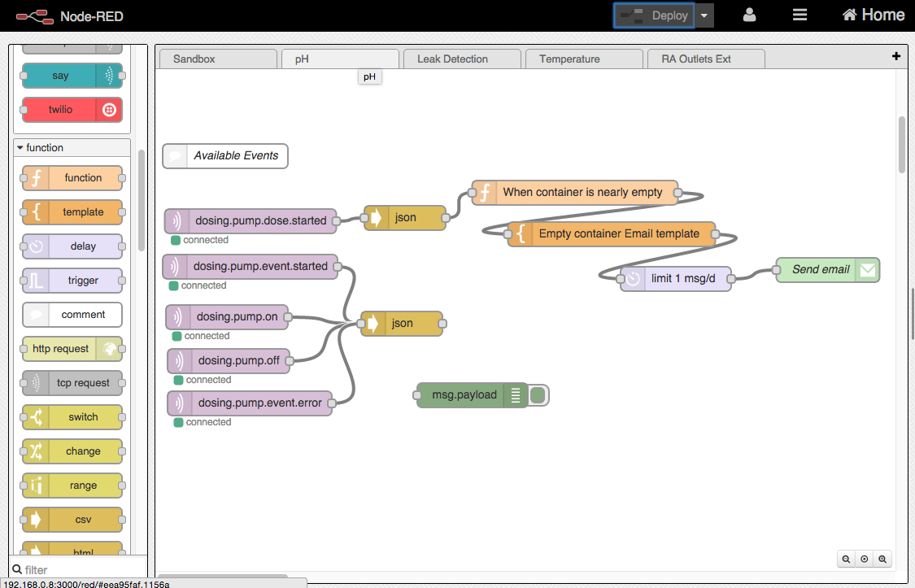The height and width of the screenshot is (588, 915).
Task: Click the reset zoom button
Action: (865, 559)
